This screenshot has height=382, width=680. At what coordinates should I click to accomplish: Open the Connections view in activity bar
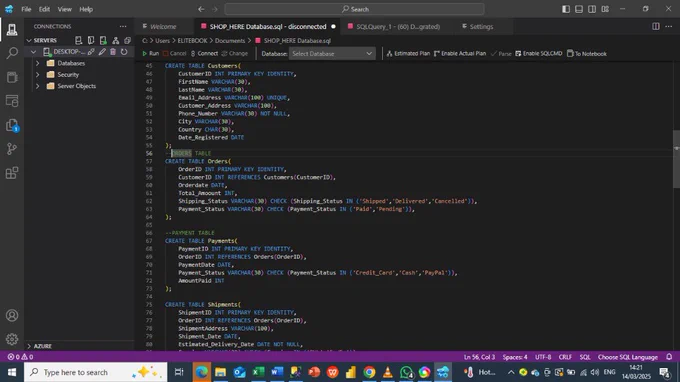12,29
